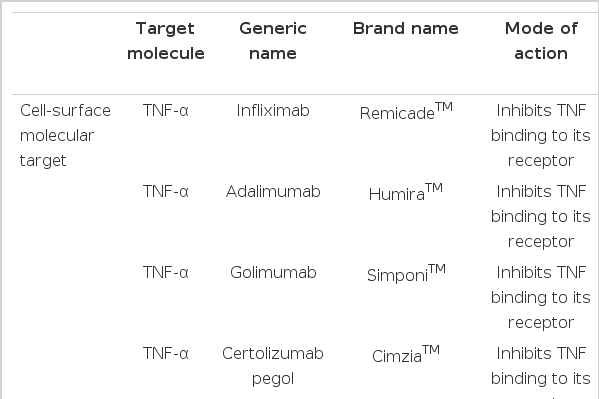The image size is (599, 399).
Task: Click the mode of action text for Infliximab
Action: 541,136
